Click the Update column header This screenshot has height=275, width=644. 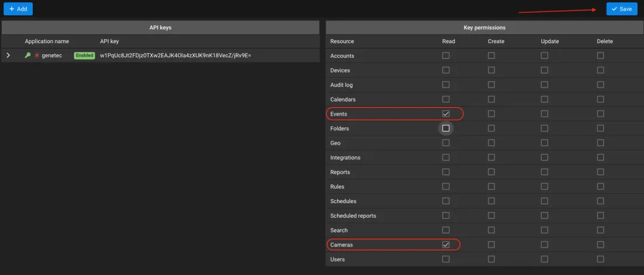coord(550,41)
